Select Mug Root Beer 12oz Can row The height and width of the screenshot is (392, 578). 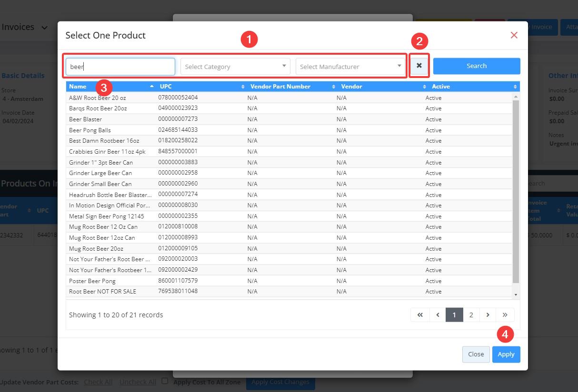(289, 237)
